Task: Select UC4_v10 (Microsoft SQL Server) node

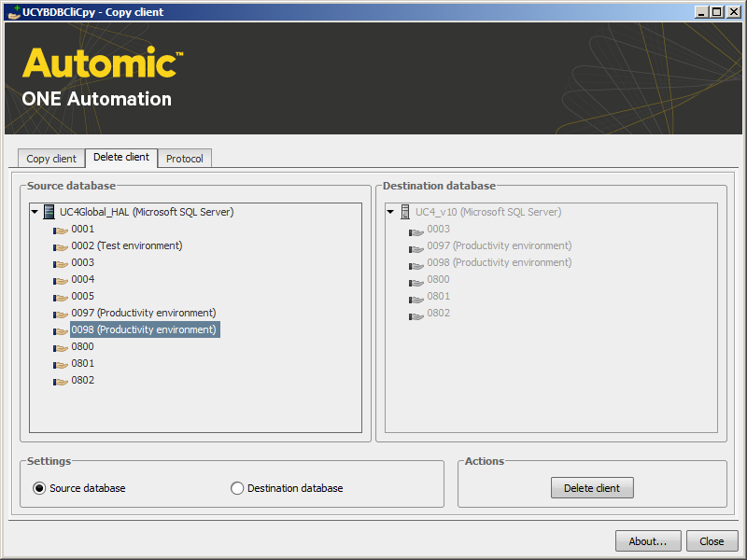Action: click(x=488, y=212)
